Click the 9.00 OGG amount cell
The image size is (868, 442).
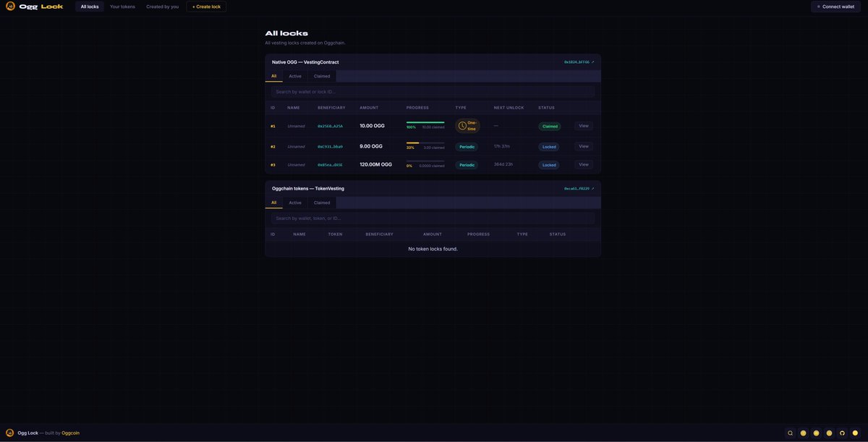coord(371,146)
